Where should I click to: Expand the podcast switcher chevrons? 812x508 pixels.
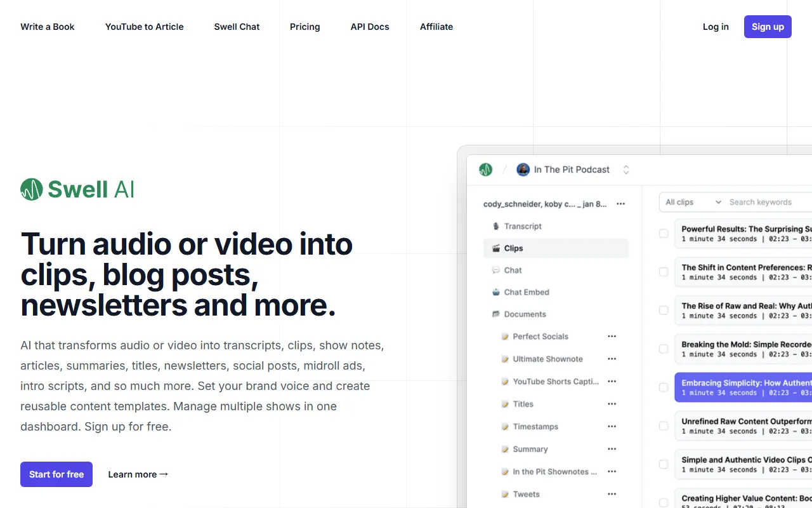pos(626,170)
